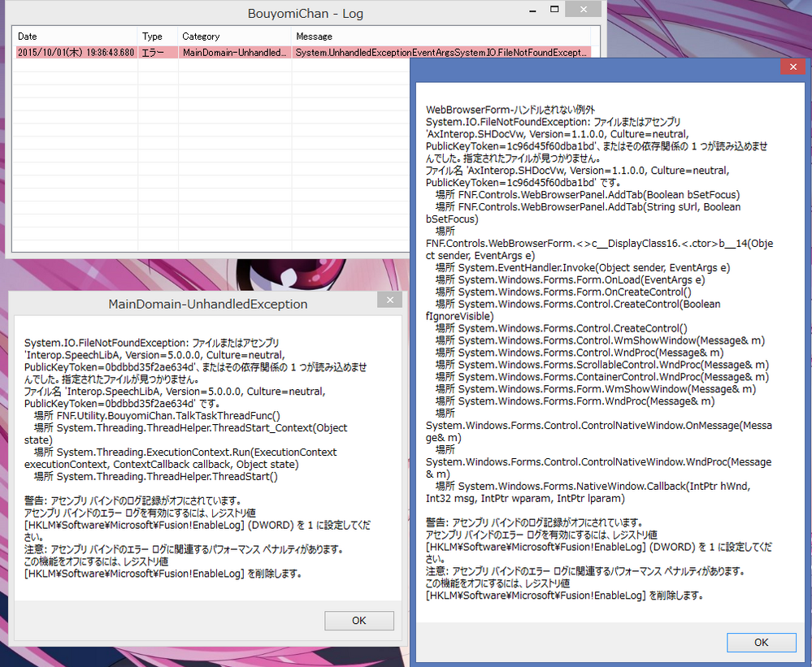Click the Form.OnCreateControl() stack line
Image resolution: width=812 pixels, height=667 pixels.
pos(563,292)
